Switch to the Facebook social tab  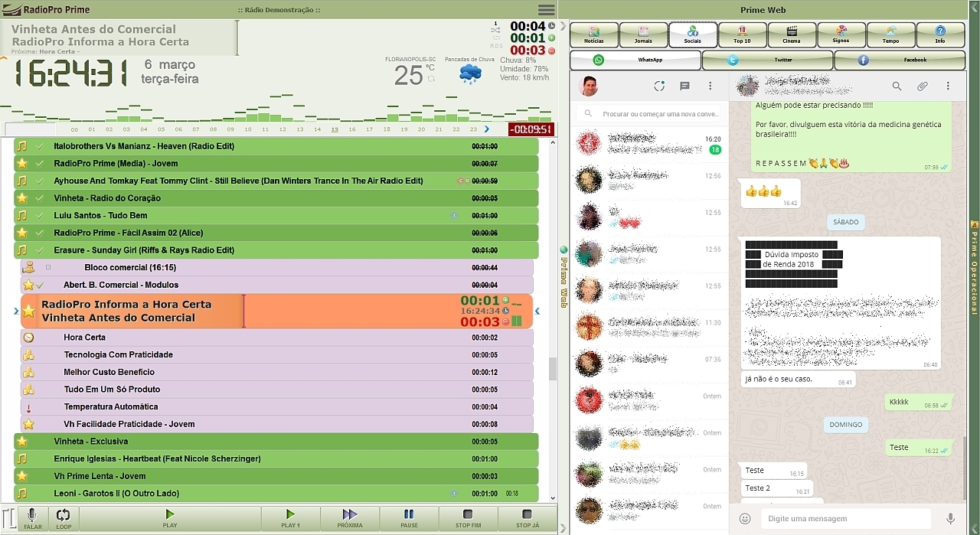[900, 60]
